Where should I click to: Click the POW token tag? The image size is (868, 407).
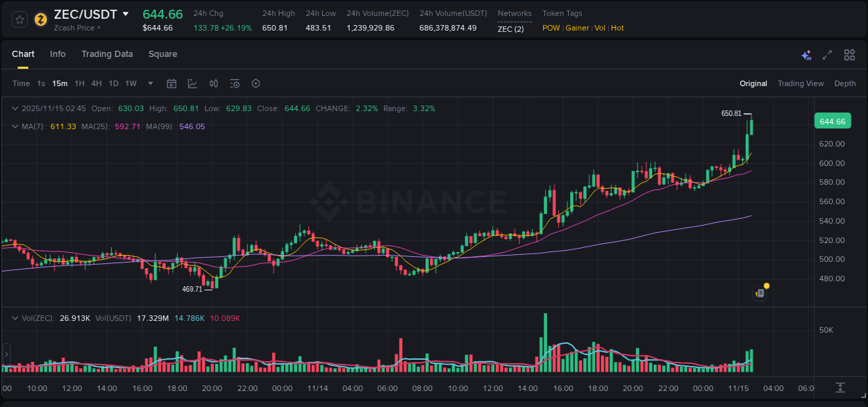[x=551, y=28]
